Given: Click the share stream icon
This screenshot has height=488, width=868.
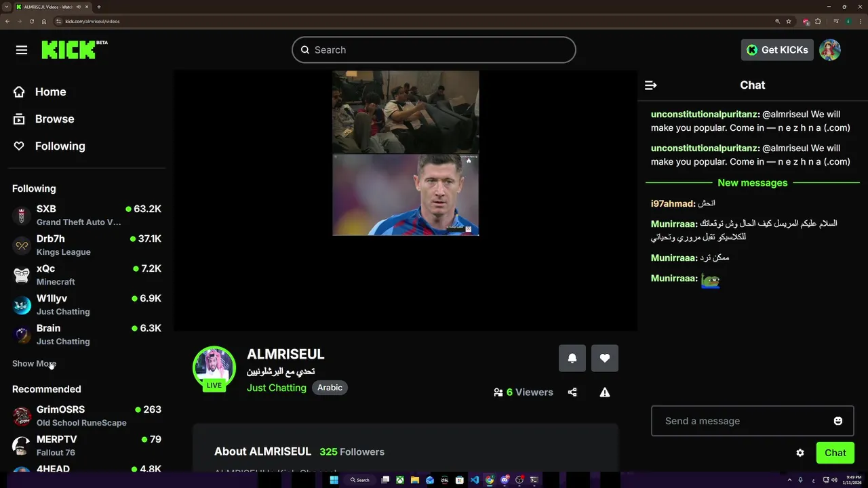Looking at the screenshot, I should click(x=572, y=392).
